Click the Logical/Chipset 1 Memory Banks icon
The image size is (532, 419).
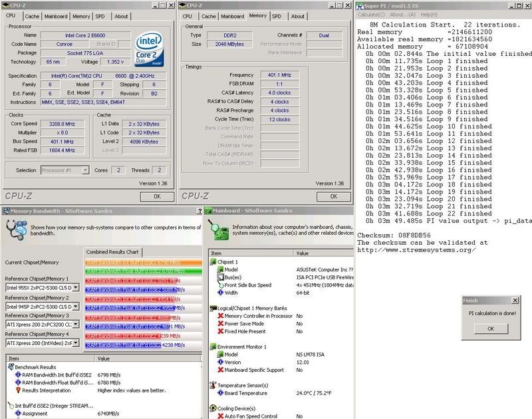coord(213,309)
